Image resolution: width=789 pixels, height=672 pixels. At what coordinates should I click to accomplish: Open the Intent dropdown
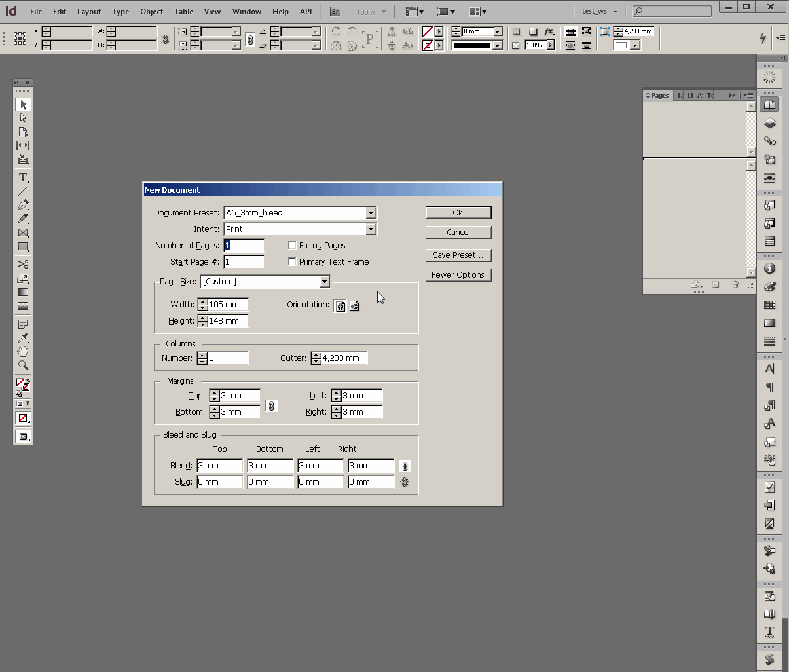pos(371,229)
